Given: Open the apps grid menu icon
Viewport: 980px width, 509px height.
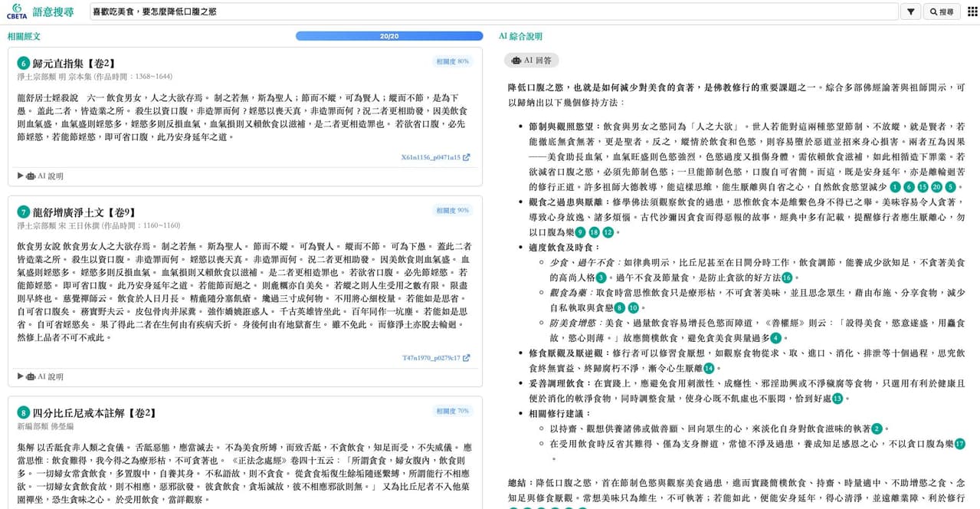Looking at the screenshot, I should [x=972, y=11].
